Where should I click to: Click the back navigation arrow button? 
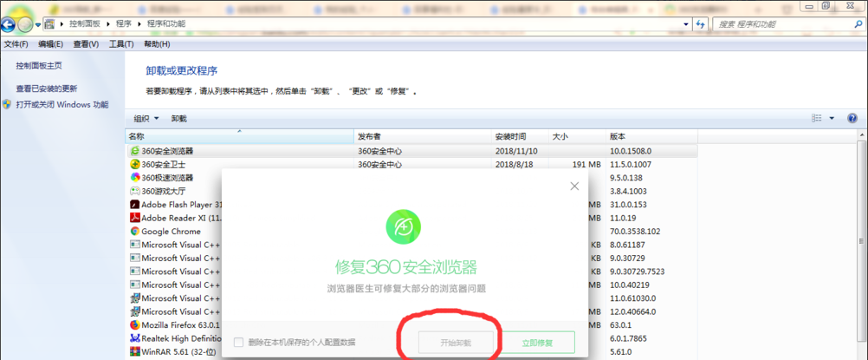tap(8, 24)
